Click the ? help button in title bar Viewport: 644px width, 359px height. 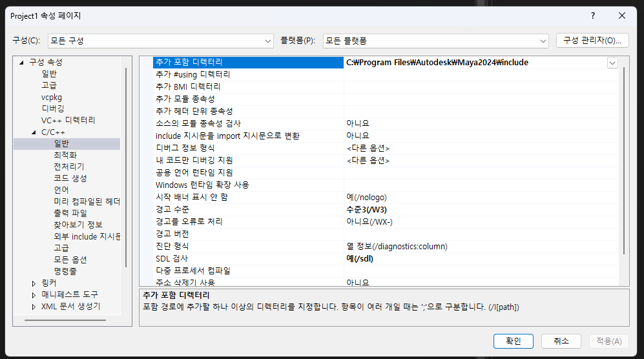click(593, 15)
